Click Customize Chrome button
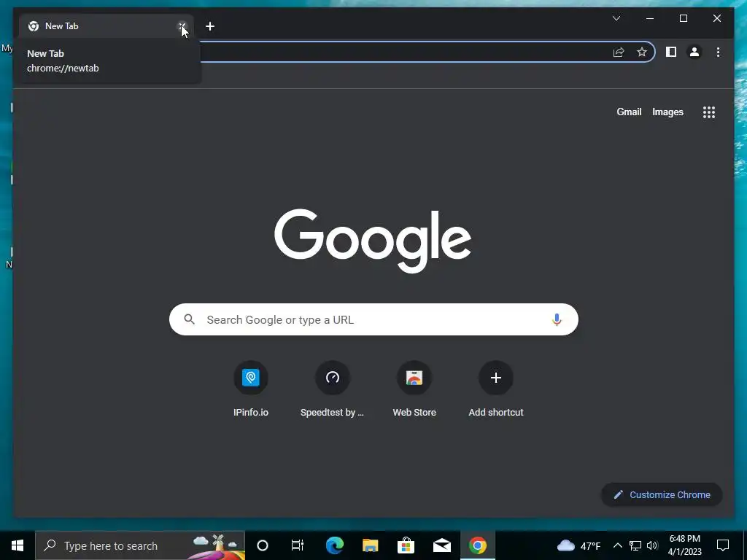The width and height of the screenshot is (747, 560). [x=662, y=495]
